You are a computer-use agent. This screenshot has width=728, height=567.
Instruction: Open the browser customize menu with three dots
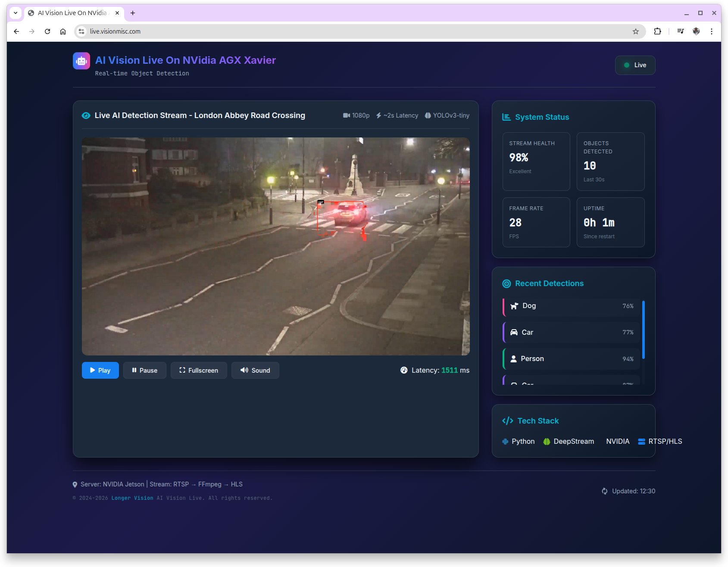712,31
